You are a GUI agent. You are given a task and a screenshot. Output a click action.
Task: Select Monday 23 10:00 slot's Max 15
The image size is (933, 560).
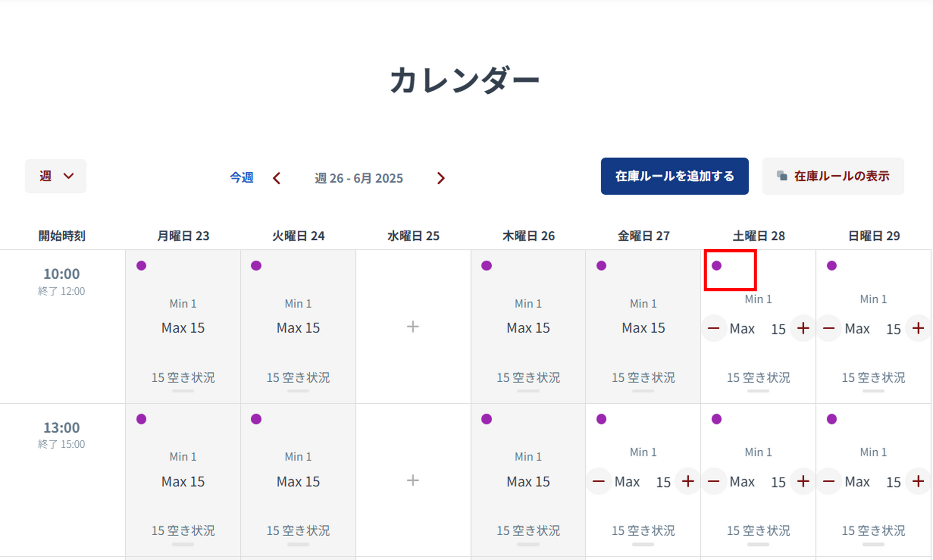coord(183,328)
